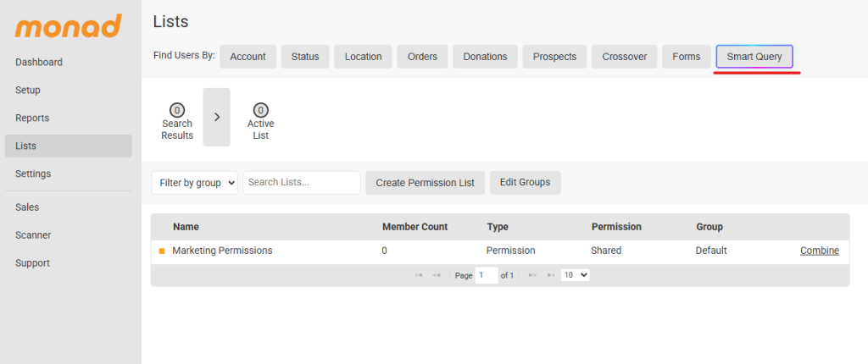
Task: Click the Search Results count circle
Action: (177, 110)
